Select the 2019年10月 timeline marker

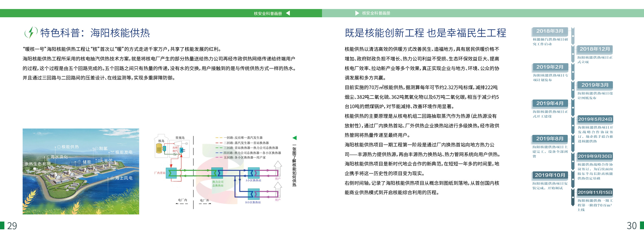(x=550, y=175)
